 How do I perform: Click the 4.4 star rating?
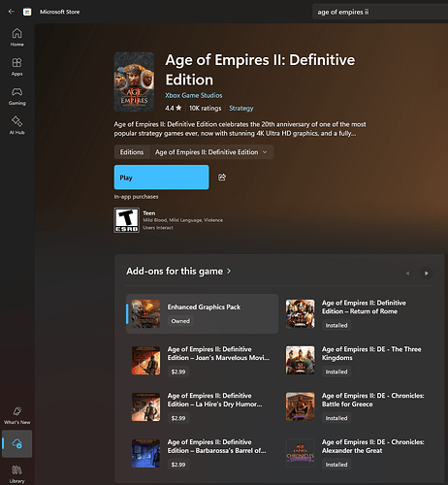pyautogui.click(x=174, y=108)
